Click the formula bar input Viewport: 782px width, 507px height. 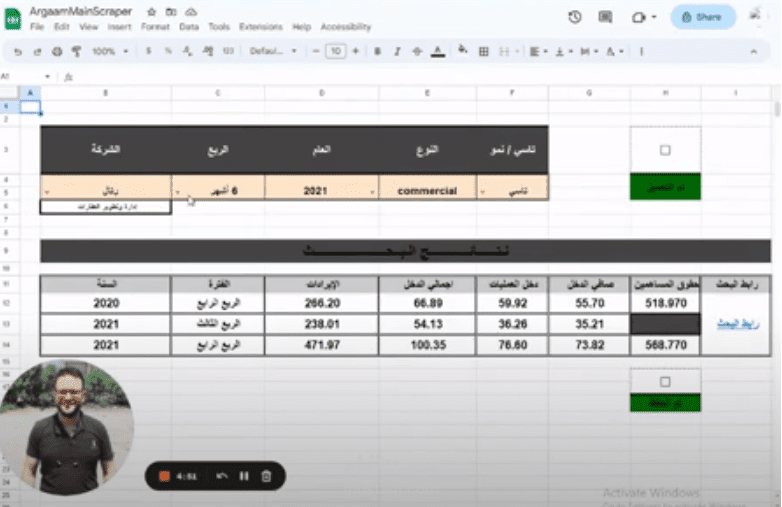(x=424, y=77)
